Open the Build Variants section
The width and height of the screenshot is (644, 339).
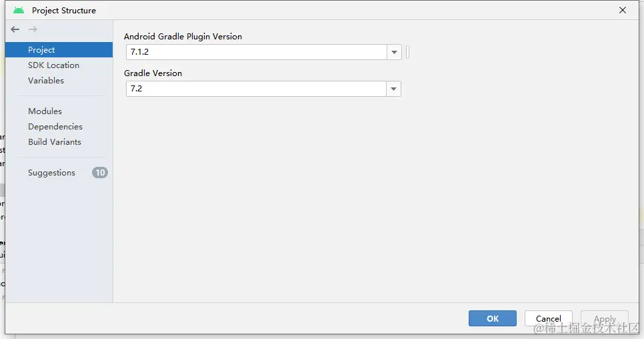pyautogui.click(x=55, y=142)
